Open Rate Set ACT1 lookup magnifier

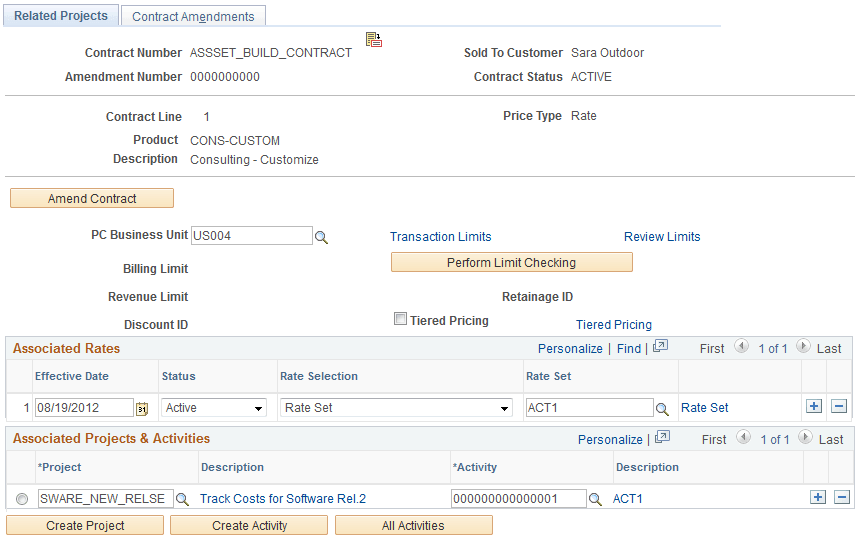pyautogui.click(x=662, y=409)
